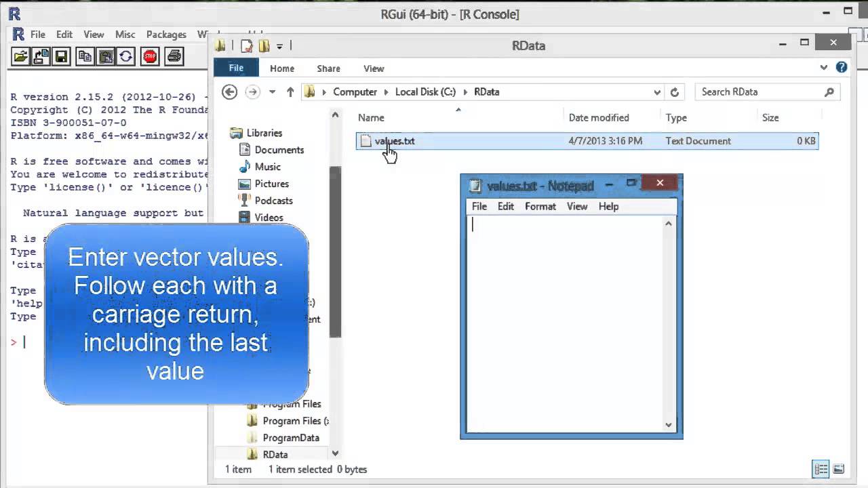Sort files by Date modified column

[599, 117]
